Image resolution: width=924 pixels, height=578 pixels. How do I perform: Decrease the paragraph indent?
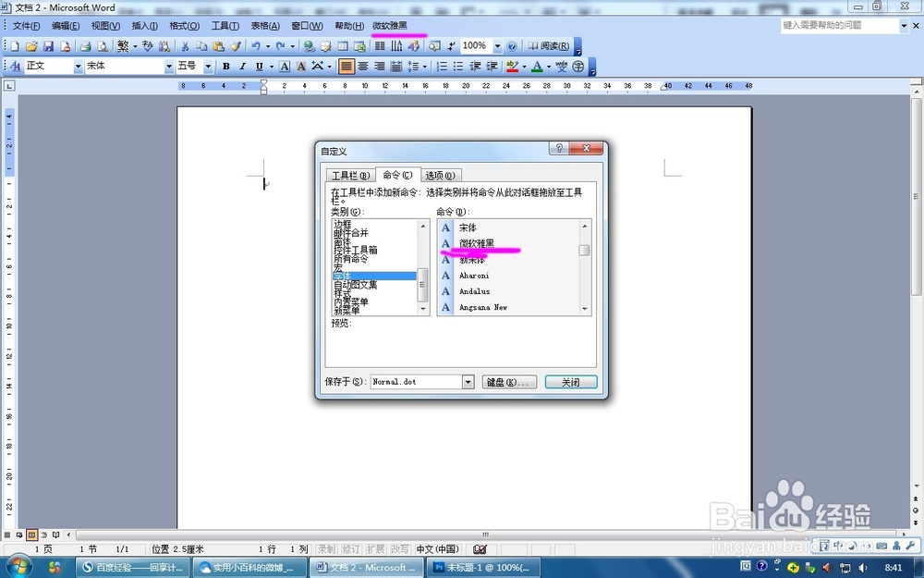coord(475,66)
